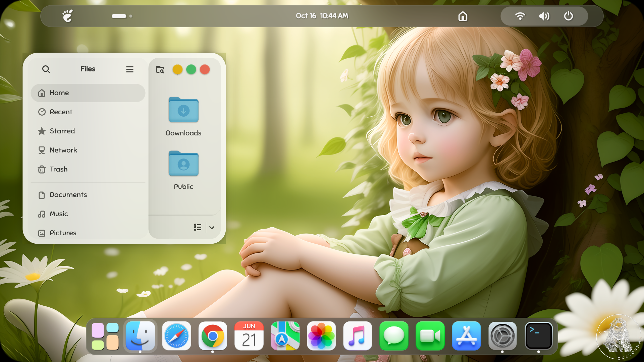This screenshot has width=644, height=362.
Task: Open System Settings gear in dock
Action: coord(502,336)
